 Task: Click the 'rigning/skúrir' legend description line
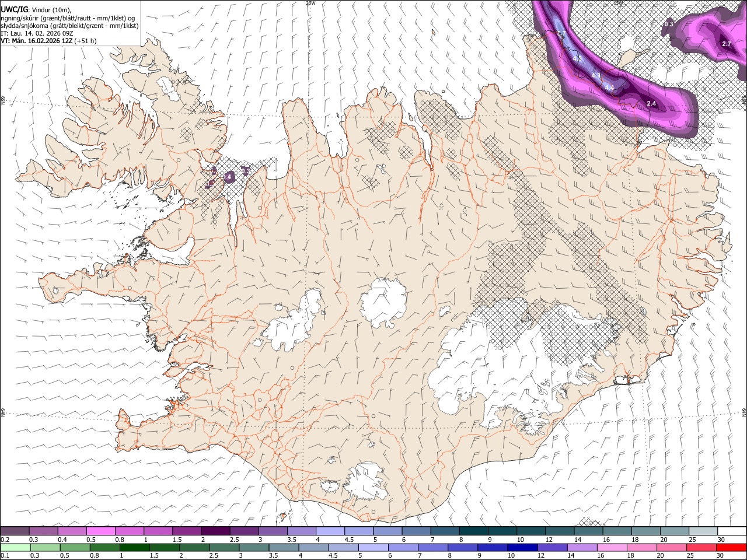(68, 18)
